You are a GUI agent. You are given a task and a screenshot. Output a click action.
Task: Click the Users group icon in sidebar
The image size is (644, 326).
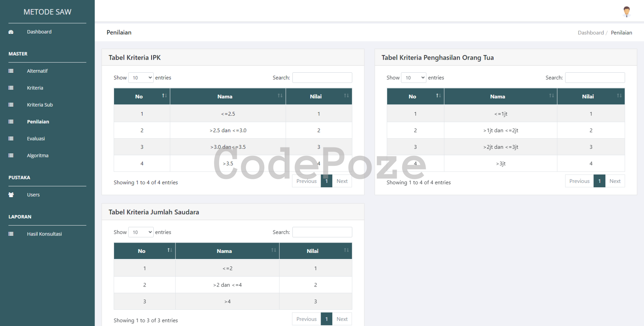(11, 195)
